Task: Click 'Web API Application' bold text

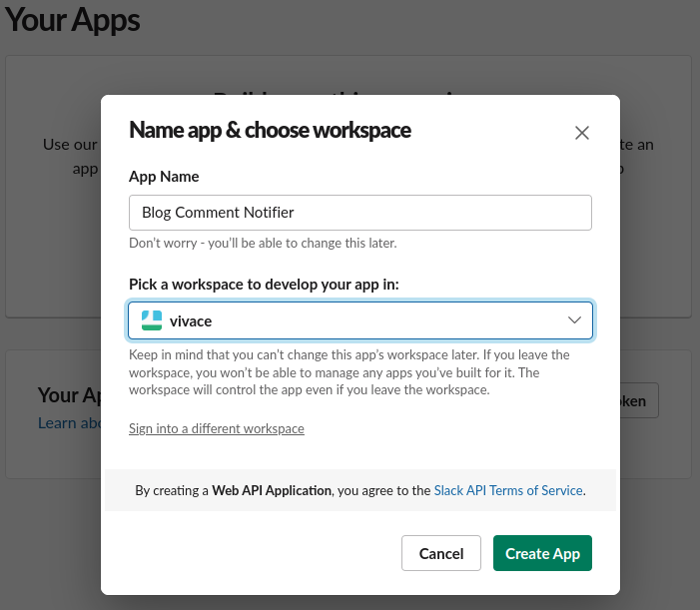Action: 272,490
